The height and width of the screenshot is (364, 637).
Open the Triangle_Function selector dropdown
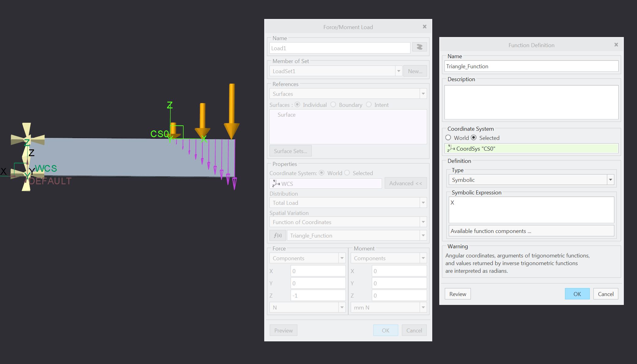[423, 235]
